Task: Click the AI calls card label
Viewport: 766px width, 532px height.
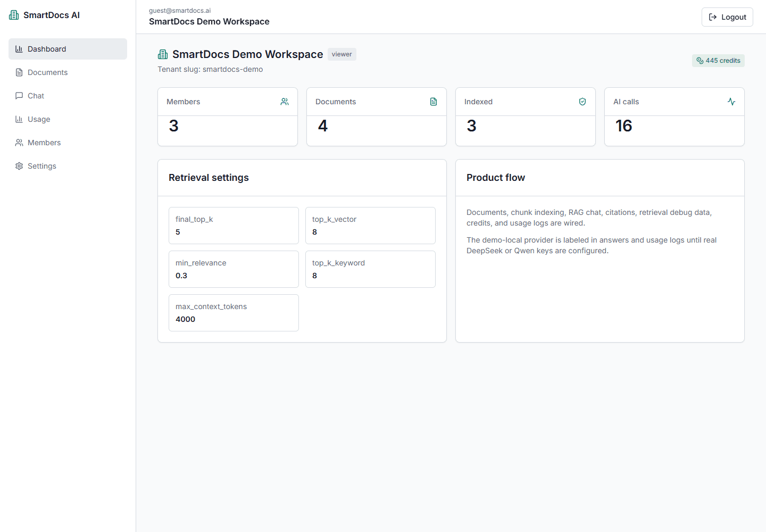Action: point(626,102)
